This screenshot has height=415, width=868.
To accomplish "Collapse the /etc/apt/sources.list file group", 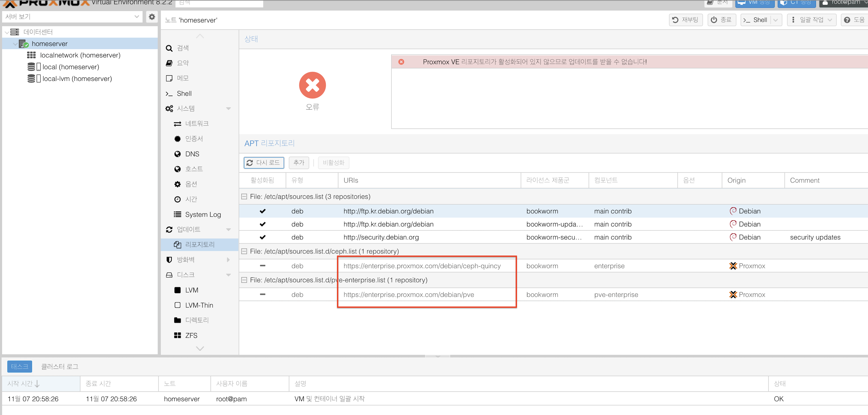I will pyautogui.click(x=244, y=197).
